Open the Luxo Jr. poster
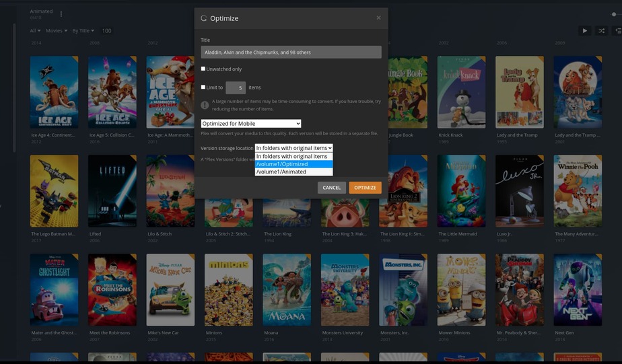 (520, 191)
